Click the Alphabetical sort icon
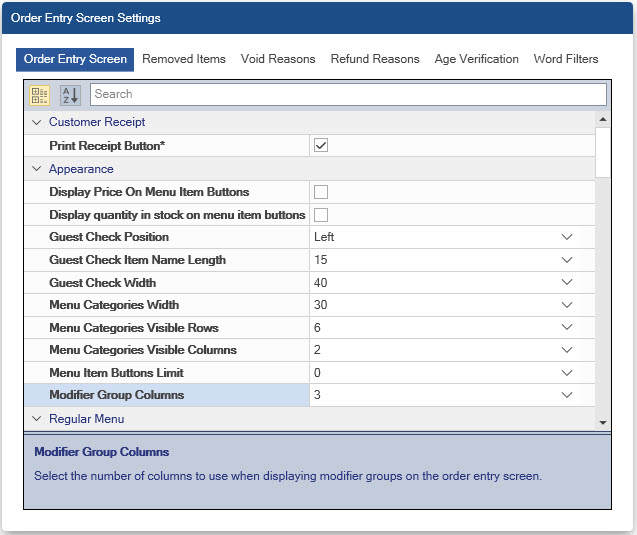Image resolution: width=637 pixels, height=535 pixels. (69, 94)
